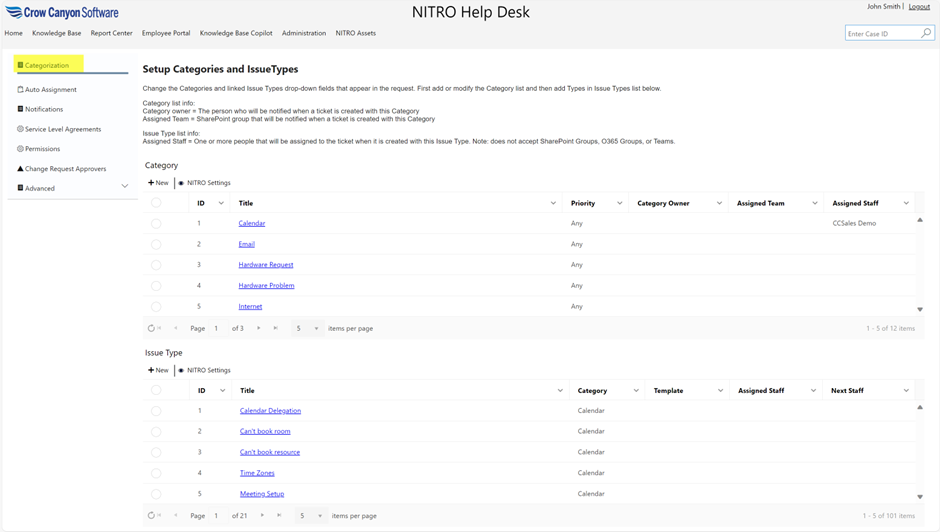The height and width of the screenshot is (532, 940).
Task: Check the Hardware Request row checkbox
Action: coord(156,265)
